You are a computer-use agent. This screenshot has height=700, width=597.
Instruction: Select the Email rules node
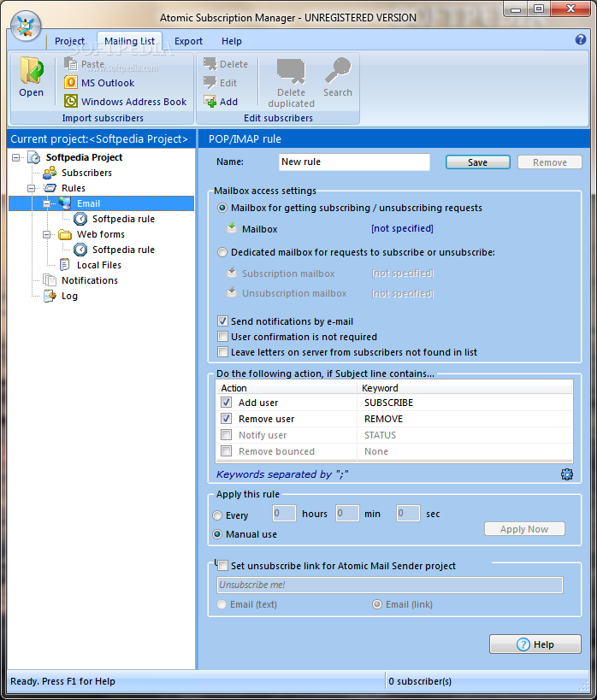tap(88, 203)
